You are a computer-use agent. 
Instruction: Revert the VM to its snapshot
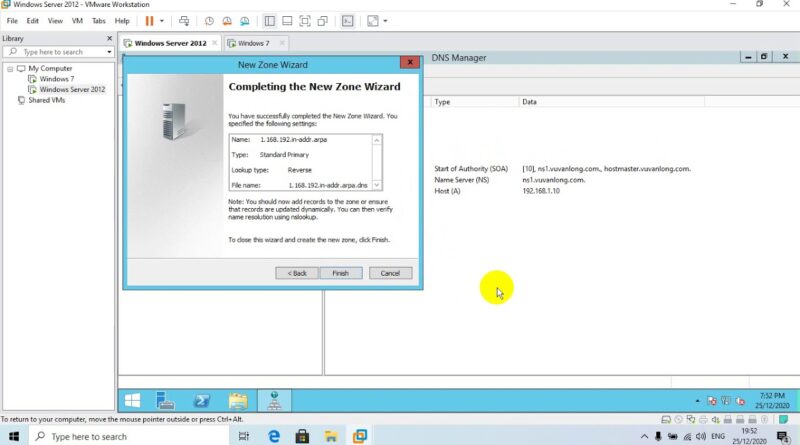(x=227, y=21)
